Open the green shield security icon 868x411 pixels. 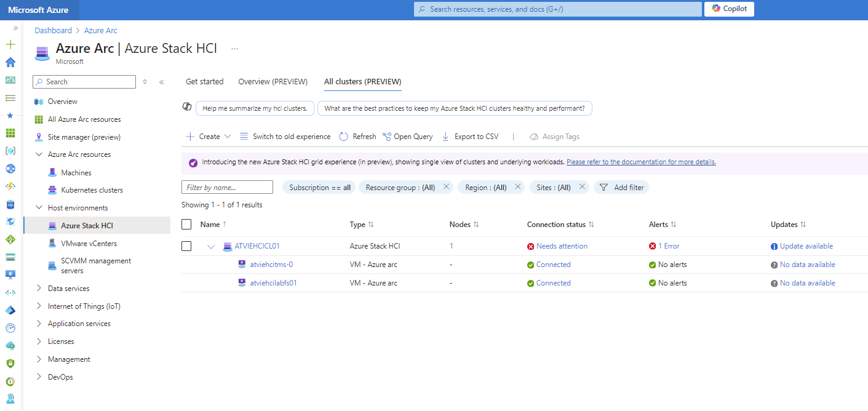10,363
